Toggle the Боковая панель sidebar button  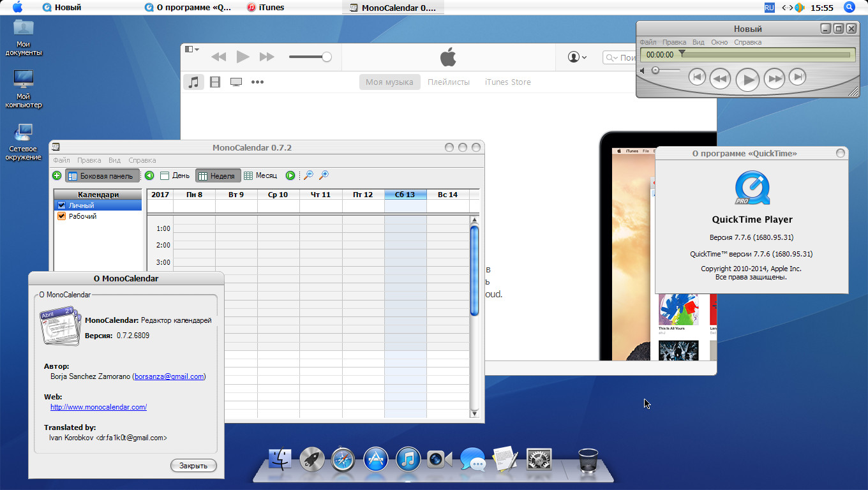tap(102, 175)
